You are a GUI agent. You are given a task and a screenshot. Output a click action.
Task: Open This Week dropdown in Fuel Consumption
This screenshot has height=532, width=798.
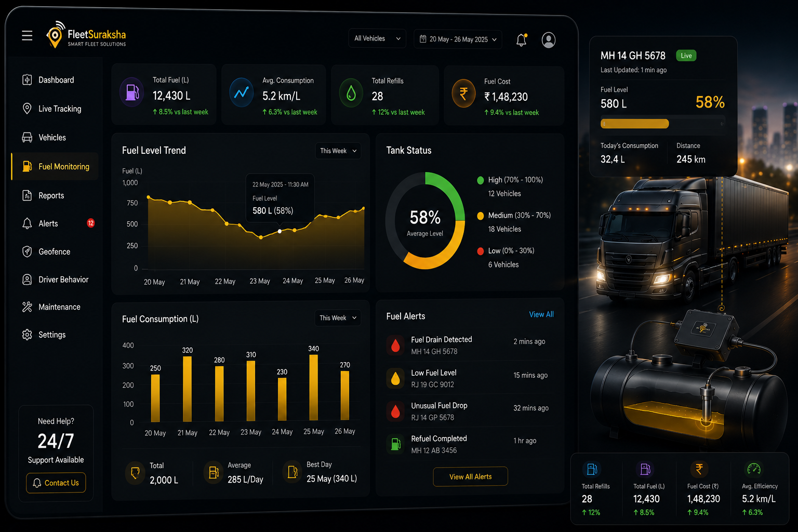click(338, 318)
